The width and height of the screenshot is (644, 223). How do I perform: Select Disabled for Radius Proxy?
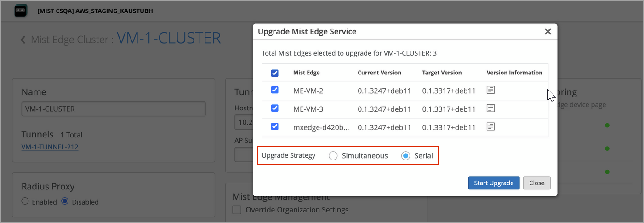pos(65,201)
